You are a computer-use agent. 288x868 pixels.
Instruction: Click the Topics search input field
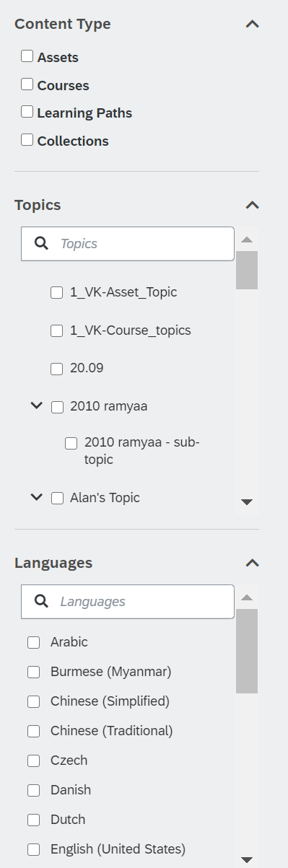[128, 244]
